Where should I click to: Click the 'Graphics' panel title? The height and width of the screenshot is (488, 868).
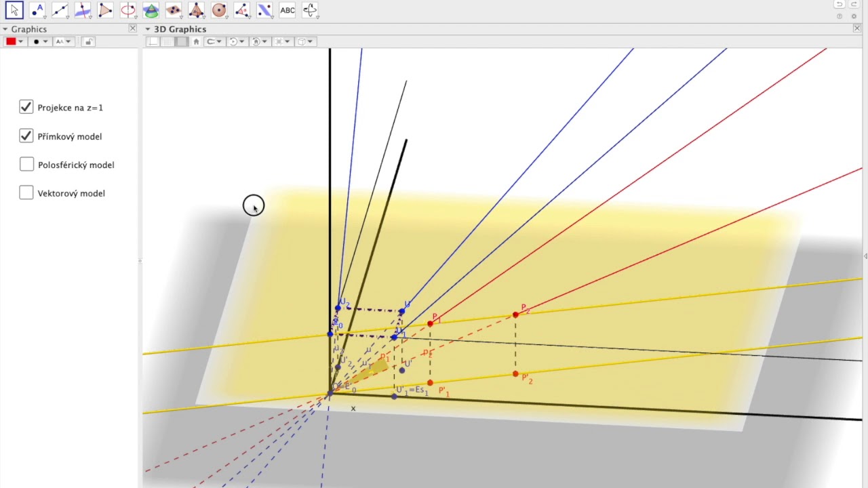point(28,29)
